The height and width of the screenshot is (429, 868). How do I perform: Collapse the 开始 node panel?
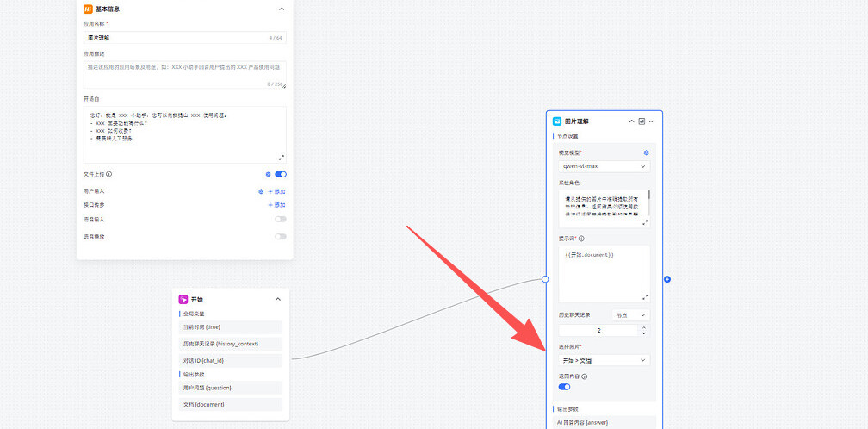278,299
